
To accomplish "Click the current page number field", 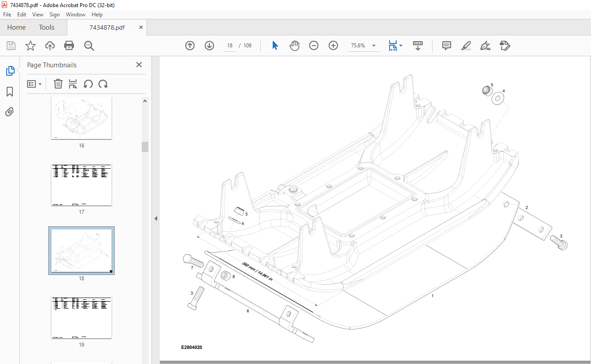I will click(x=230, y=46).
